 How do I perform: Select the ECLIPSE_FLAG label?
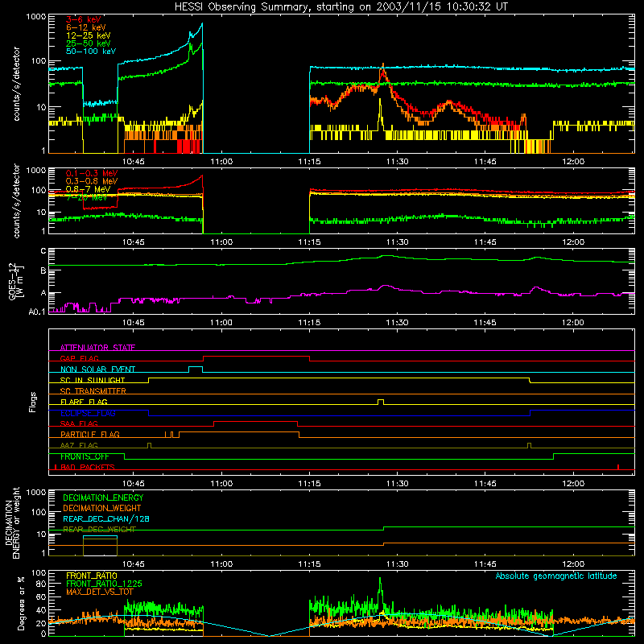pyautogui.click(x=88, y=413)
